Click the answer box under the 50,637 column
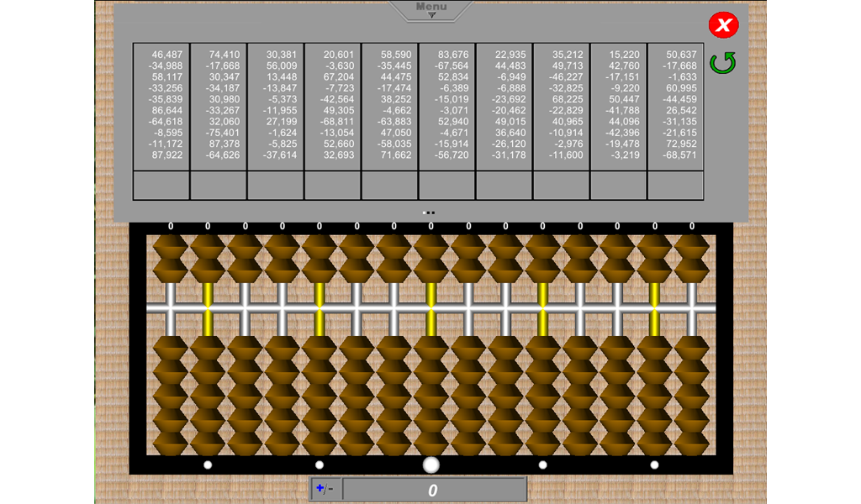 point(675,185)
